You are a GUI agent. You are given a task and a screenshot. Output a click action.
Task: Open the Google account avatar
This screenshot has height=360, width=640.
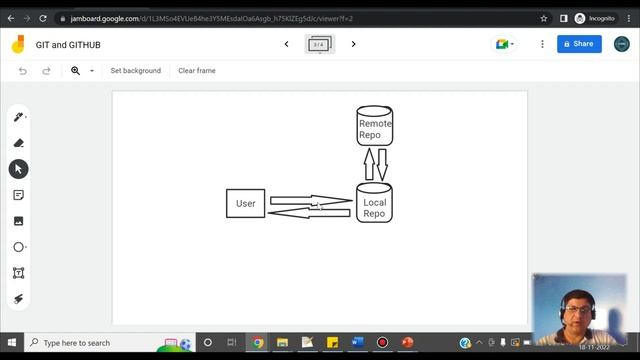tap(622, 44)
